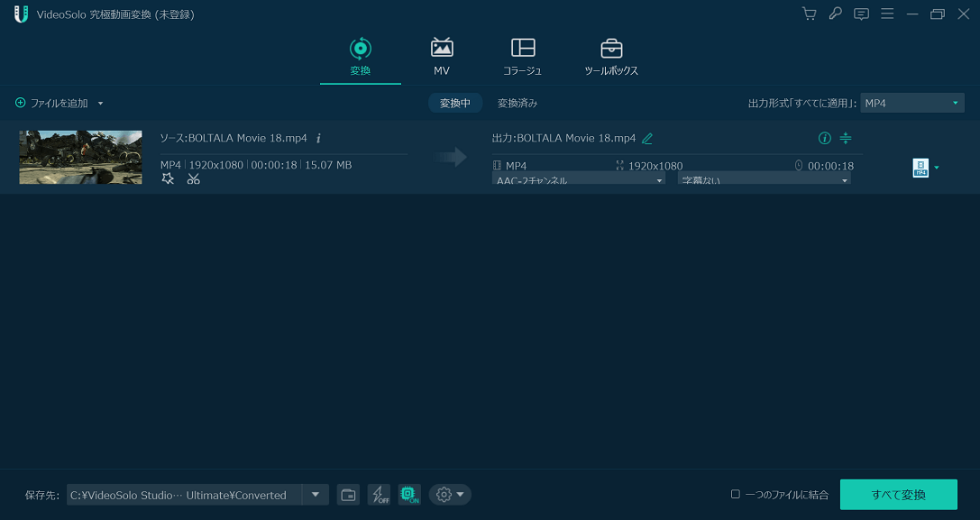Open registration via the key icon
The width and height of the screenshot is (980, 520).
click(835, 14)
